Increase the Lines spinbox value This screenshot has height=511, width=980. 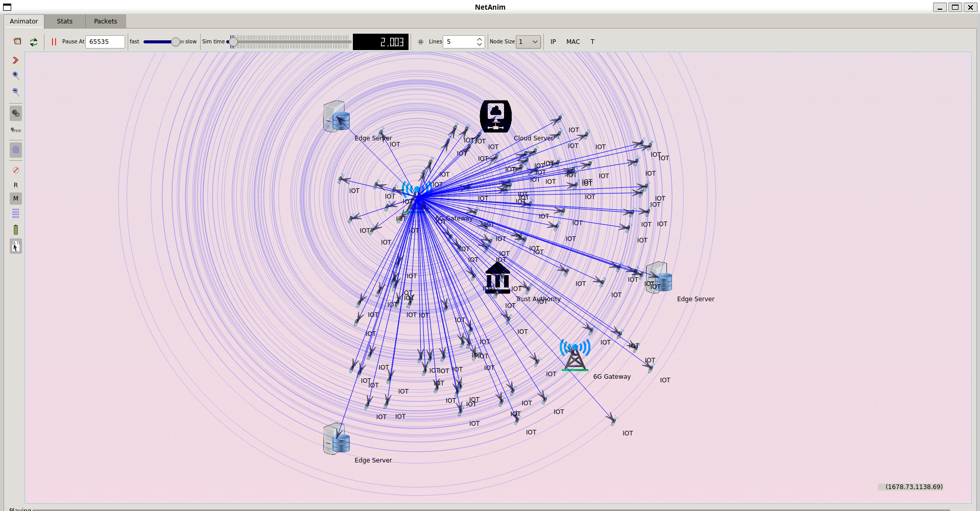(x=479, y=39)
